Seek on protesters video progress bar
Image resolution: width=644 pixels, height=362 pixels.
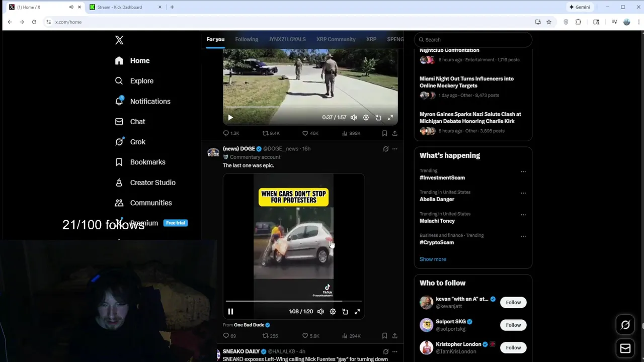293,301
